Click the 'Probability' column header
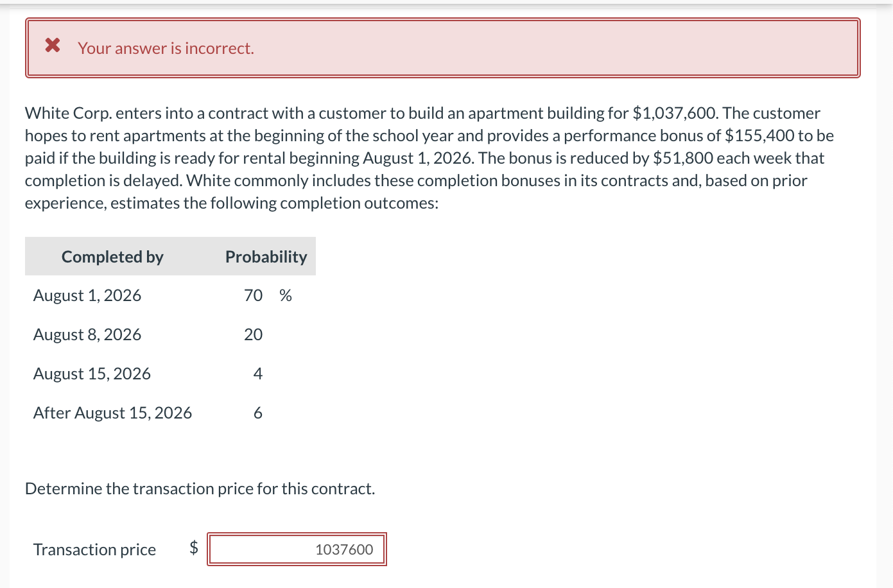This screenshot has height=588, width=893. pyautogui.click(x=265, y=256)
